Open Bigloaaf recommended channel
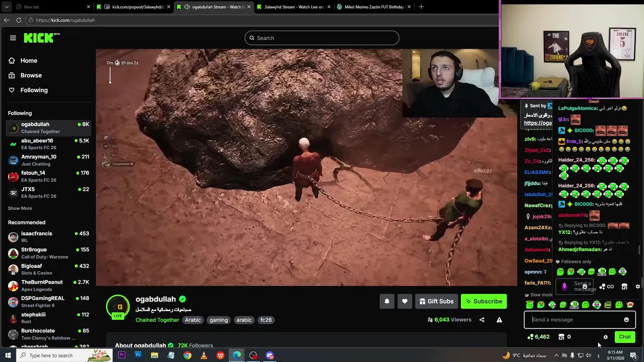 tap(48, 269)
